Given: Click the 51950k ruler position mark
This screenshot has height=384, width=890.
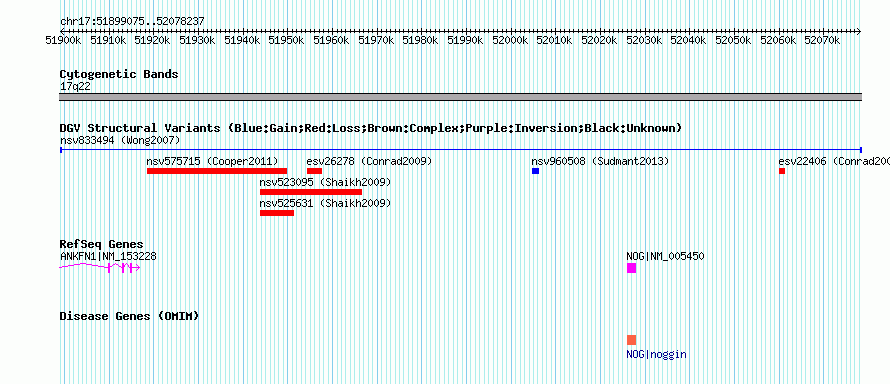Looking at the screenshot, I should 287,40.
